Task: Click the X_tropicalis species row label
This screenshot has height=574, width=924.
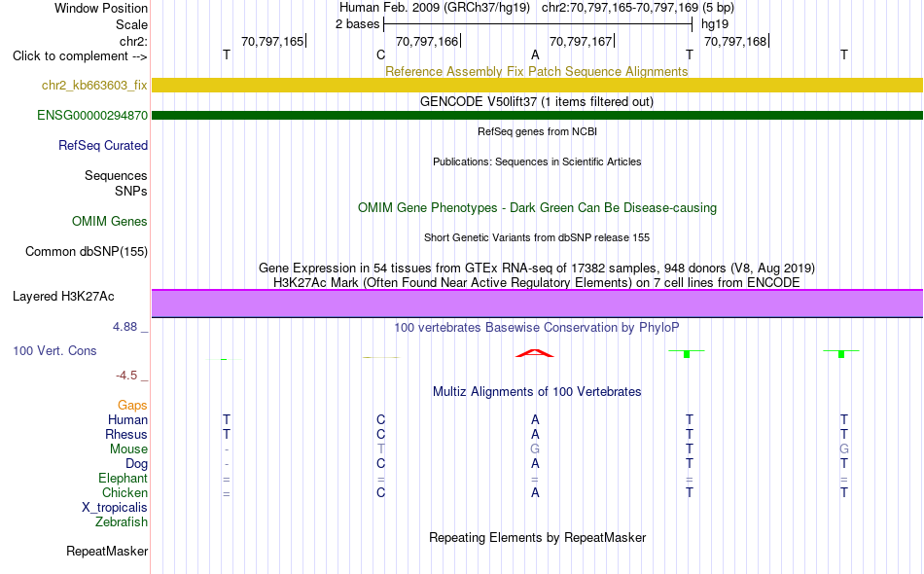Action: tap(115, 508)
